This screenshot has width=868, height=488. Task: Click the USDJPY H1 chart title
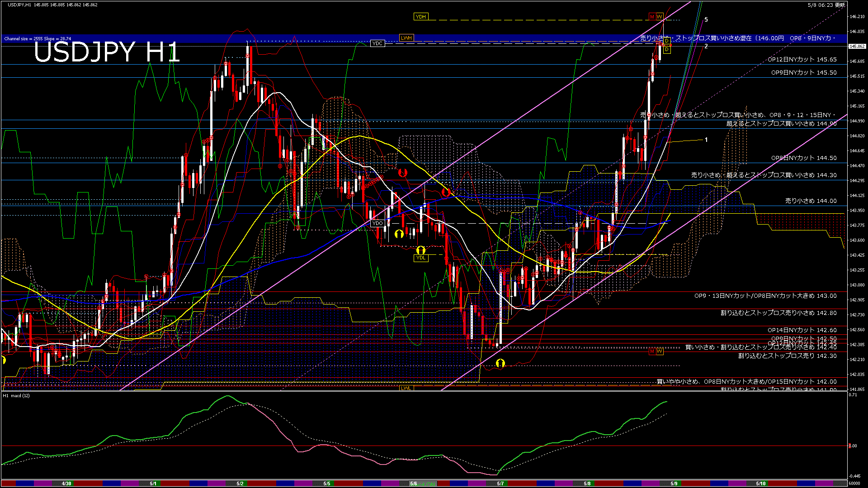click(107, 52)
